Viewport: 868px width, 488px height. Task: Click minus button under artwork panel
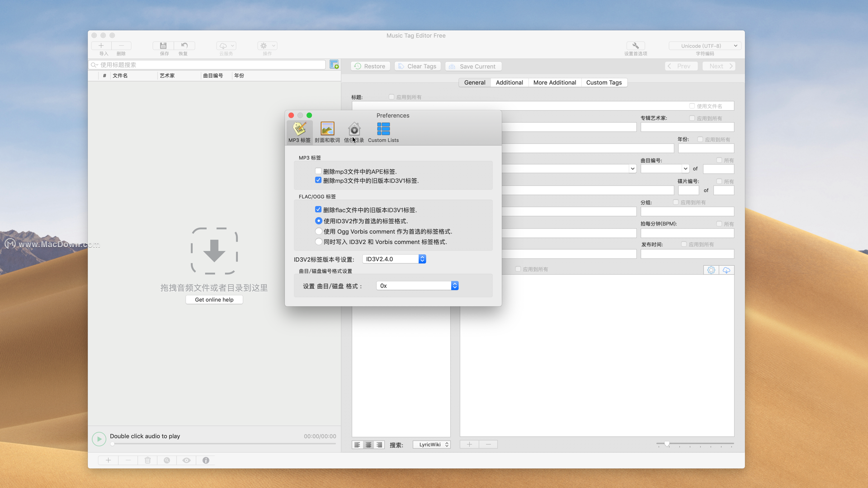click(488, 444)
